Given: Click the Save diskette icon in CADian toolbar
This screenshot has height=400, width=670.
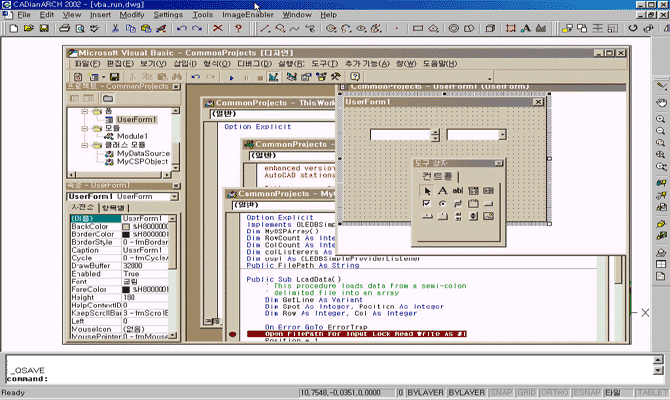Looking at the screenshot, I should pos(44,29).
